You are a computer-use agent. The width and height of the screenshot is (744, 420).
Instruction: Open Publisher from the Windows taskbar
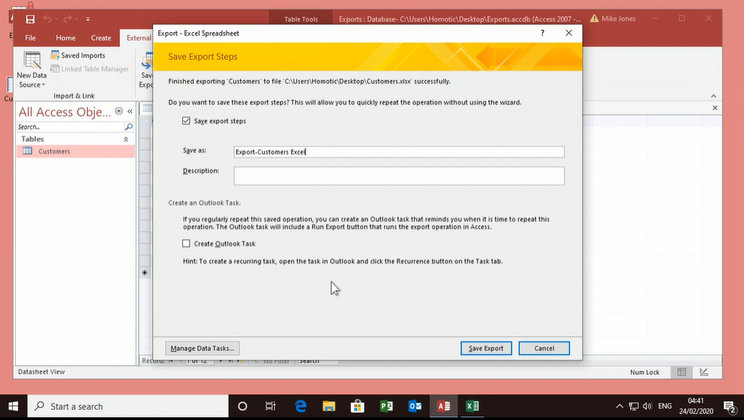click(x=385, y=406)
